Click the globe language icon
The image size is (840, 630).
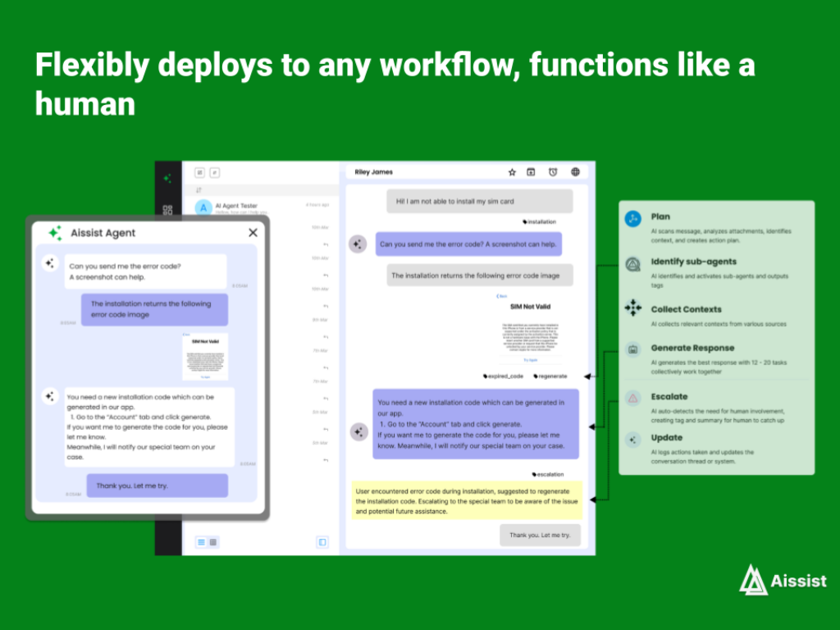575,172
